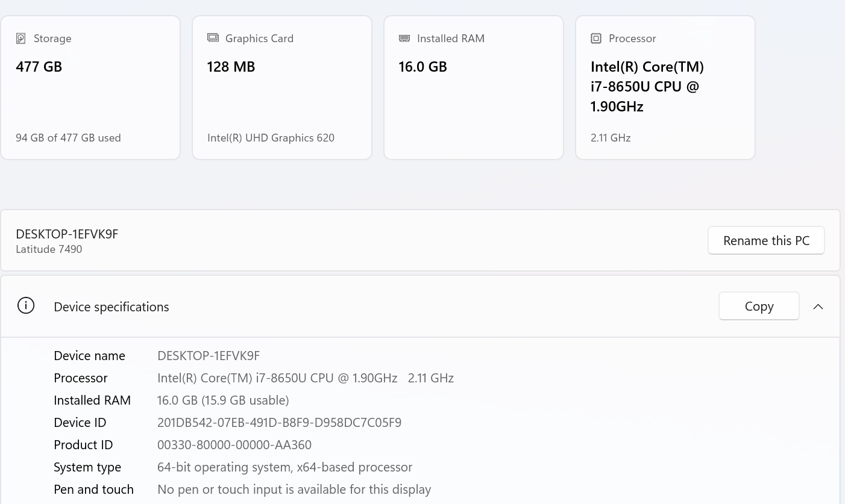Click the Latitude 7490 model label
The image size is (845, 504).
pos(49,249)
